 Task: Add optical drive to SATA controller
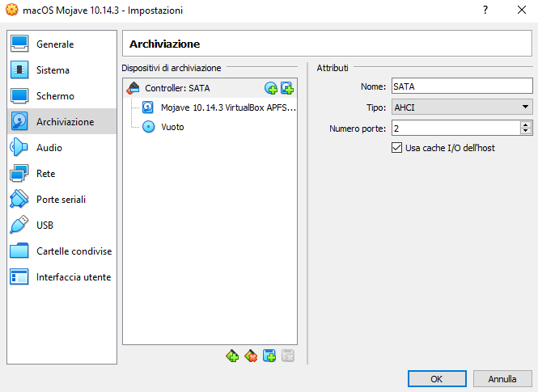271,88
